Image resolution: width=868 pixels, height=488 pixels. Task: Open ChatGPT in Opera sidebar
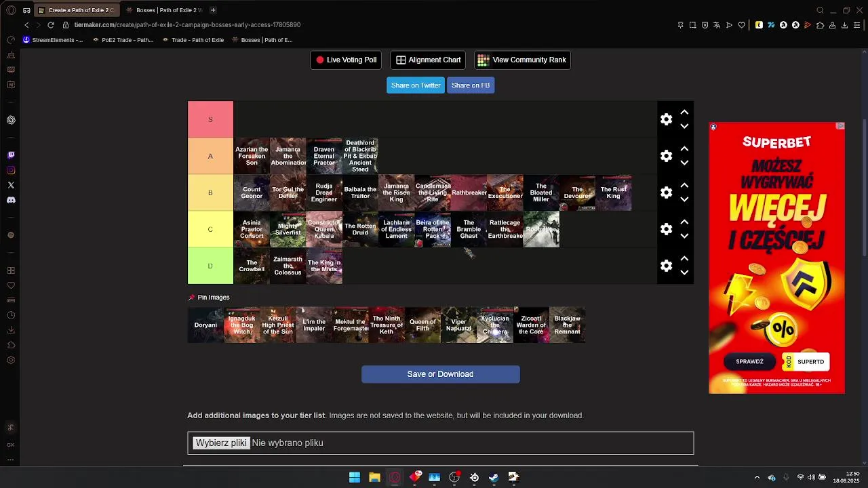pyautogui.click(x=11, y=120)
